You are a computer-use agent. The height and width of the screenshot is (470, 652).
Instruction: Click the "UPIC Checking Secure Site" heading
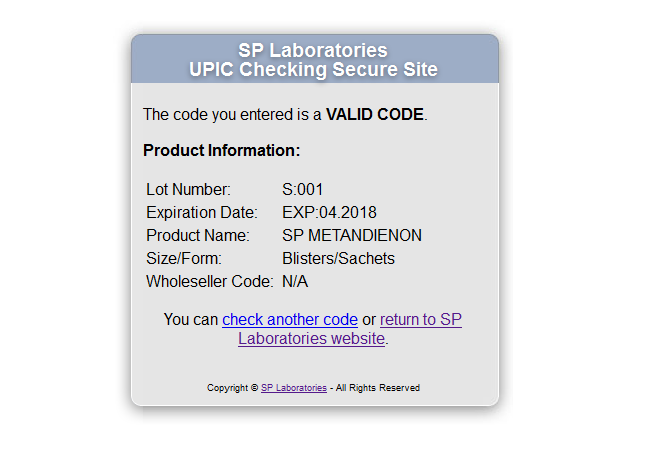pos(313,70)
